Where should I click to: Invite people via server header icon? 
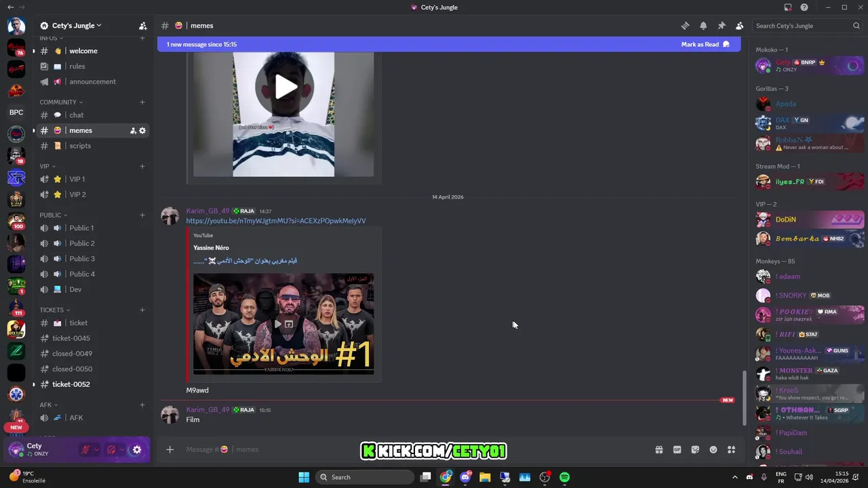(x=142, y=26)
